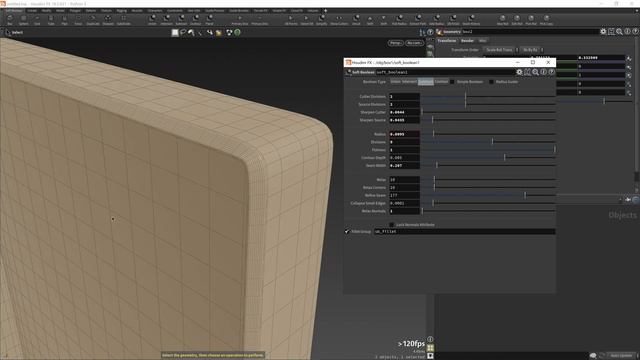640x360 pixels.
Task: Open gear menu in Geometry parameter pane
Action: point(603,31)
